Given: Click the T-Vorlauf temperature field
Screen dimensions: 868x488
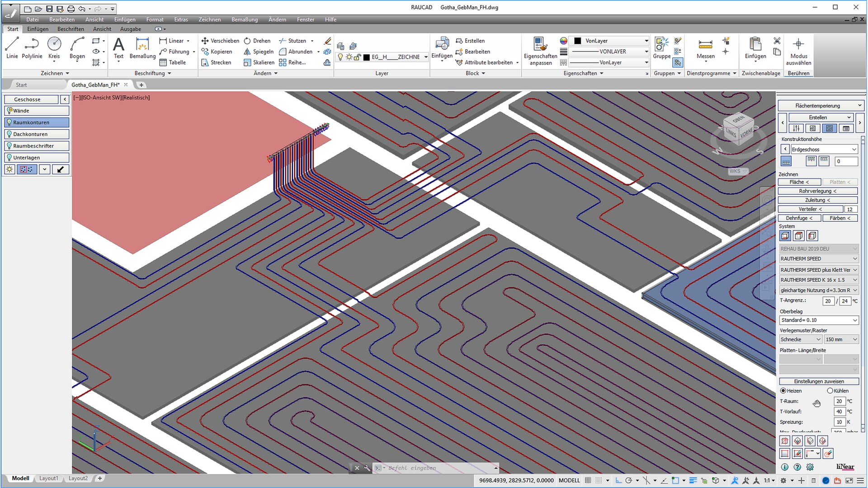Looking at the screenshot, I should [839, 412].
